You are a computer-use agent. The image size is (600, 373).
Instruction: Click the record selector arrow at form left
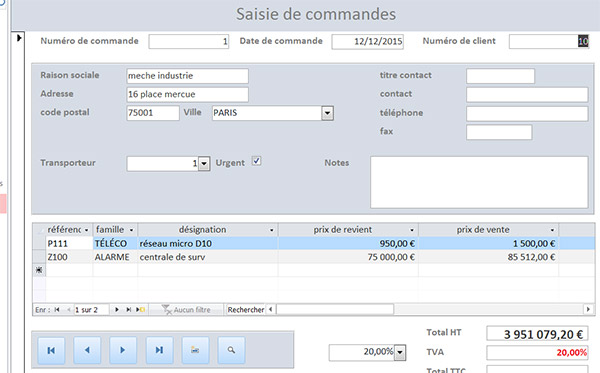[19, 38]
